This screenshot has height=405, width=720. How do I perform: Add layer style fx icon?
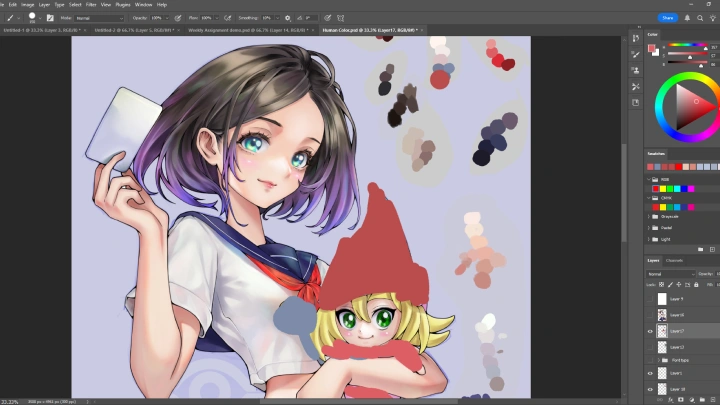[x=671, y=400]
